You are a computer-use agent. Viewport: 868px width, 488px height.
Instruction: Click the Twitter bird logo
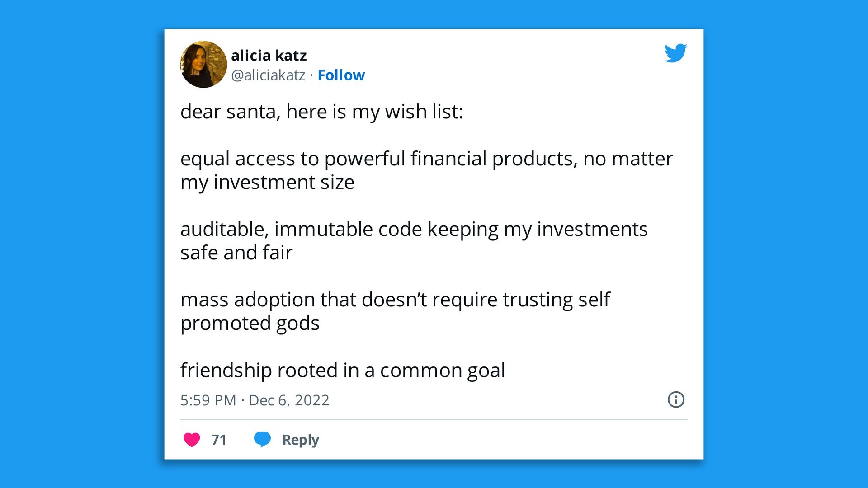pos(675,53)
